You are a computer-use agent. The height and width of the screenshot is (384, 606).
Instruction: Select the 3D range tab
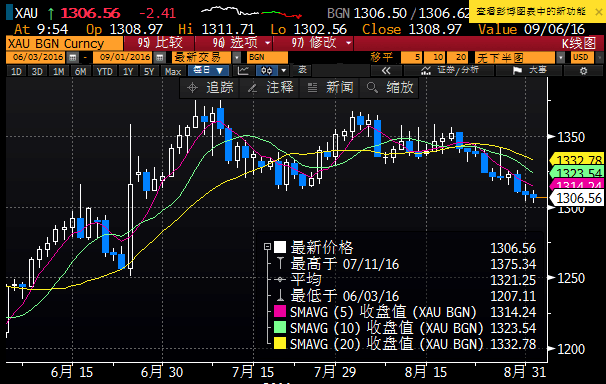(x=37, y=71)
